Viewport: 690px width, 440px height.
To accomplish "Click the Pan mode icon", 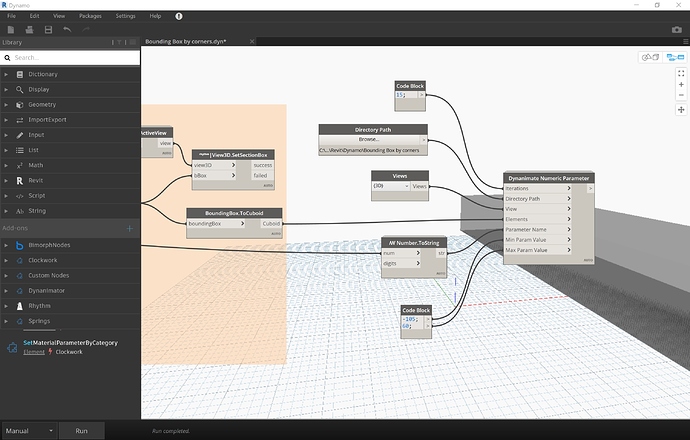I will [x=681, y=110].
